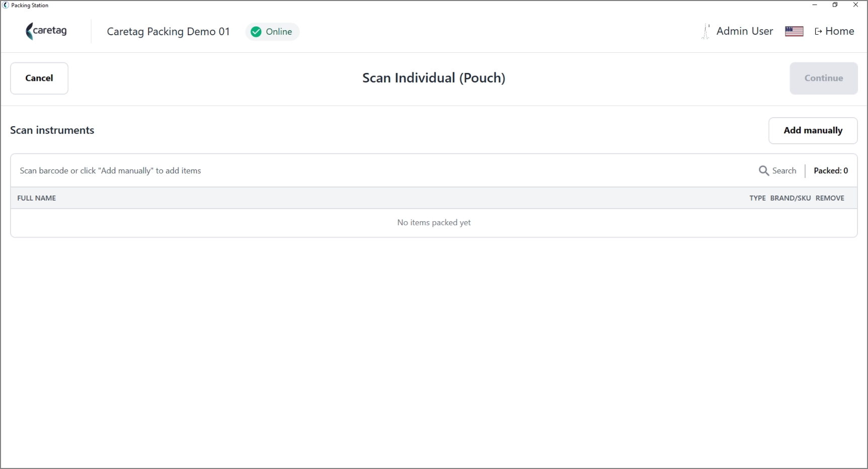868x469 pixels.
Task: Select the US flag language icon
Action: (794, 31)
